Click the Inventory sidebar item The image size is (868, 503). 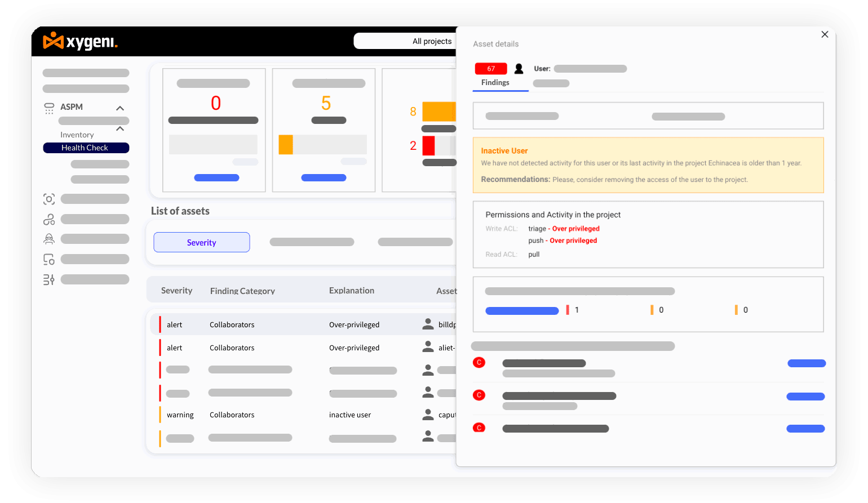[77, 135]
